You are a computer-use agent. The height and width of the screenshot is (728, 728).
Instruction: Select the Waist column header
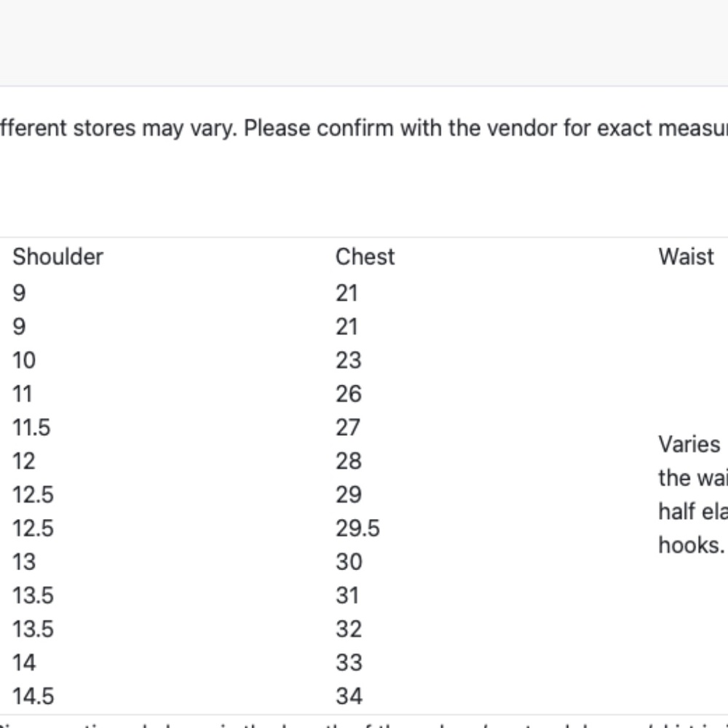pos(687,257)
